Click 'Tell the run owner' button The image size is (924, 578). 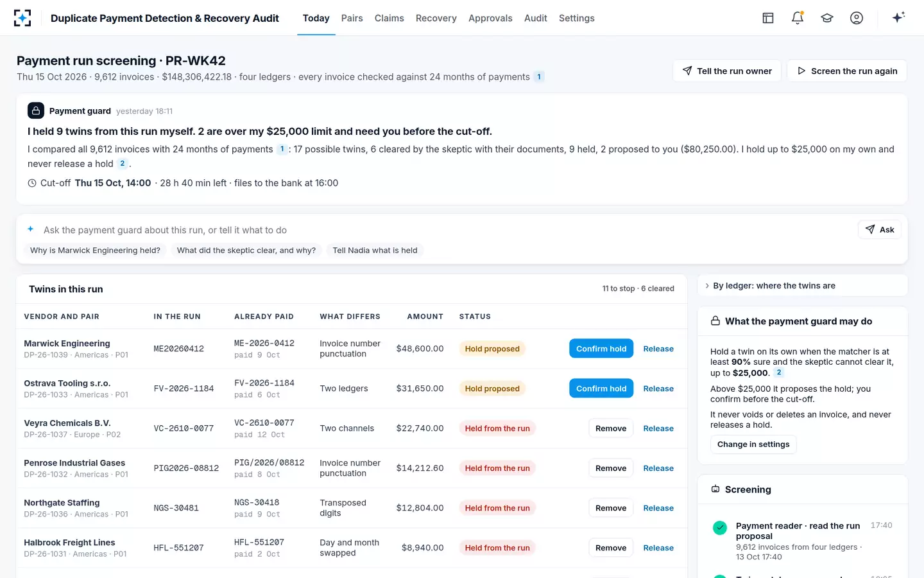click(x=727, y=71)
